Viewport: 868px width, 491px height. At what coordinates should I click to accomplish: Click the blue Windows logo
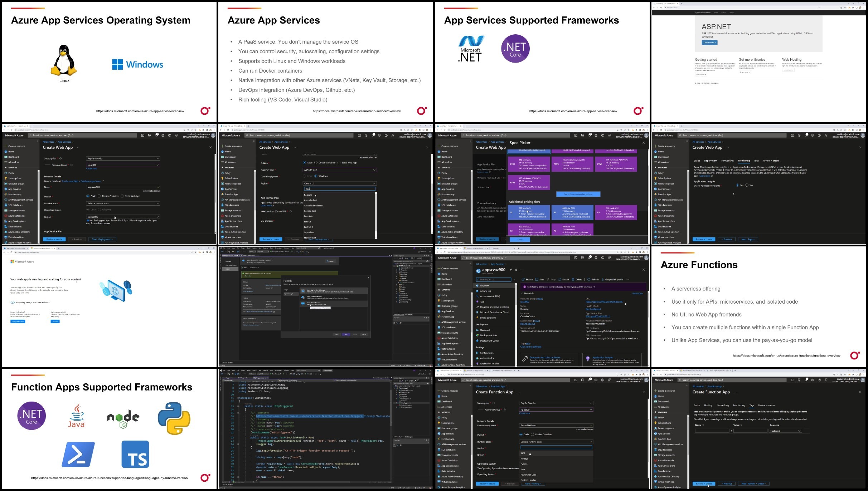[x=137, y=64]
